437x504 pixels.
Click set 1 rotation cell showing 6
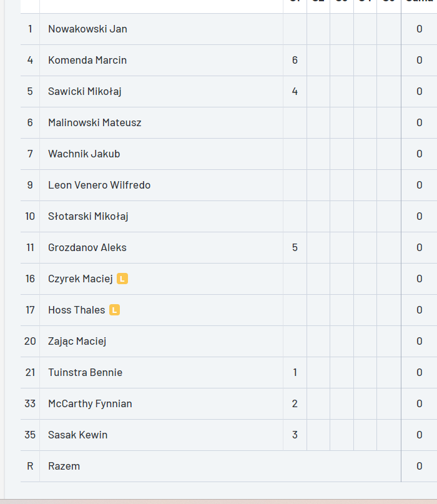point(295,60)
